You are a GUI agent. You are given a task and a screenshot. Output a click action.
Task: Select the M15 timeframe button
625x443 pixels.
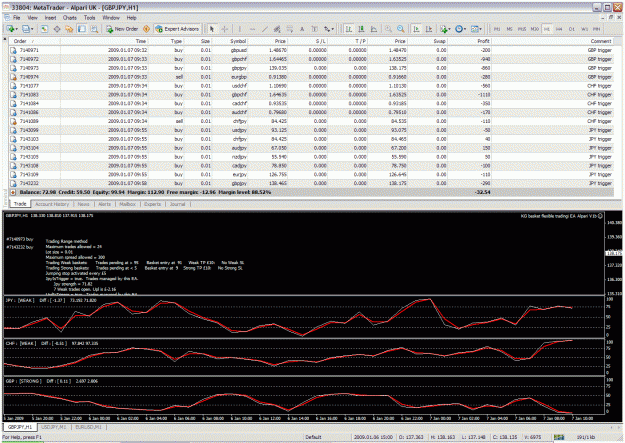522,29
